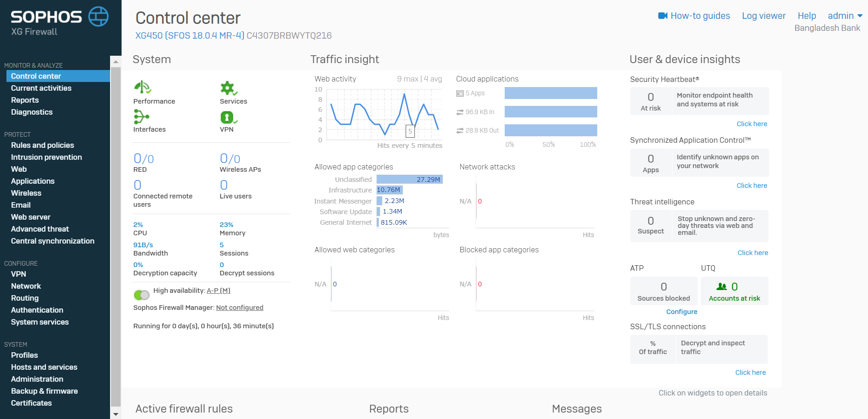Click here link under SSL/TLS connections

(x=750, y=372)
